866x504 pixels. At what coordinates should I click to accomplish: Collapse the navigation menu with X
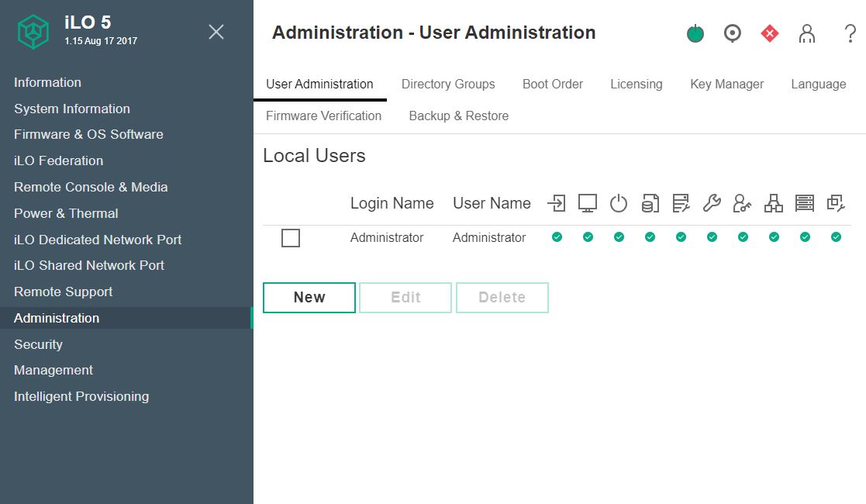tap(216, 32)
